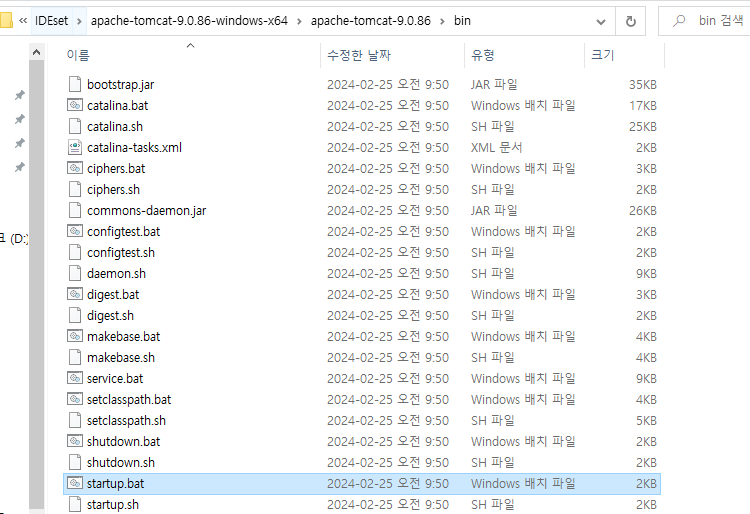
Task: Click the shutdown.bat batch file icon
Action: coord(75,441)
